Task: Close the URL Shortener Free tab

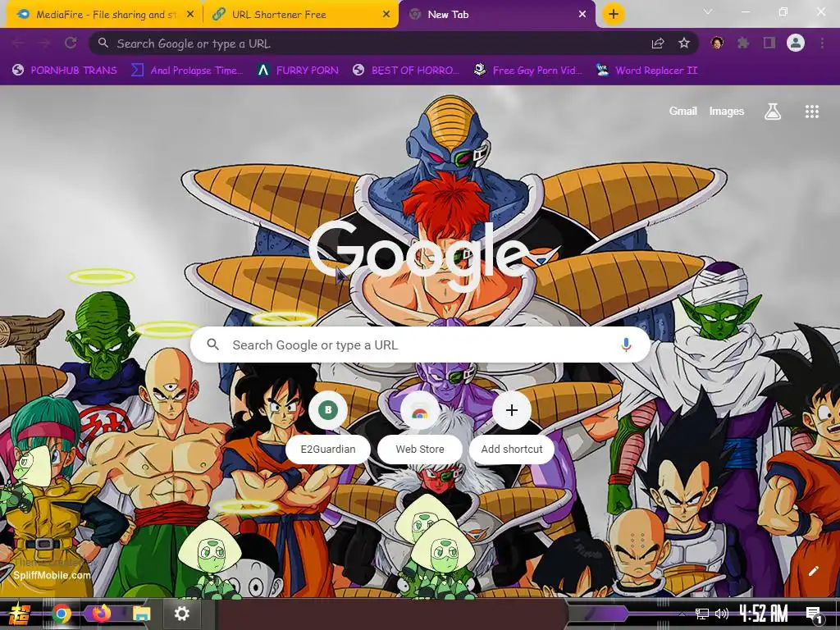Action: (386, 15)
